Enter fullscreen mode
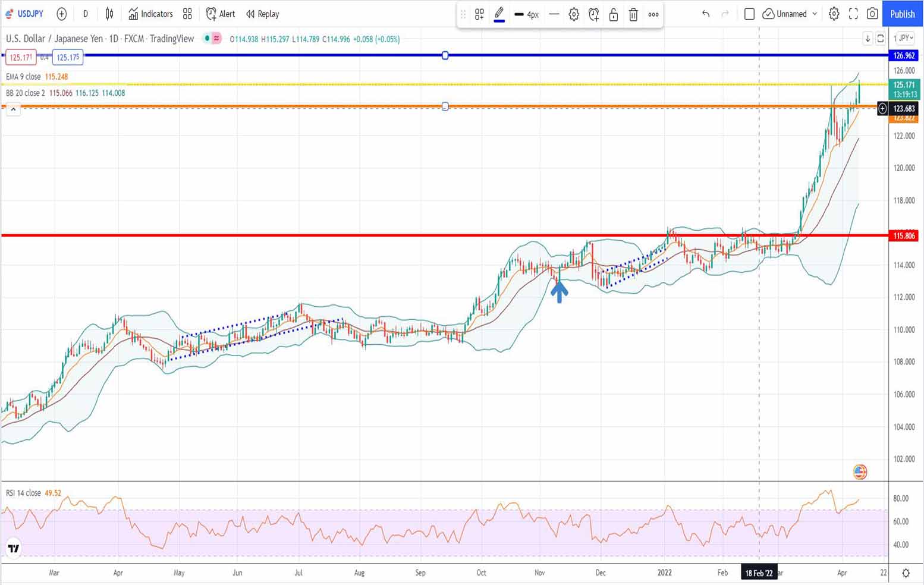This screenshot has height=585, width=924. [853, 14]
